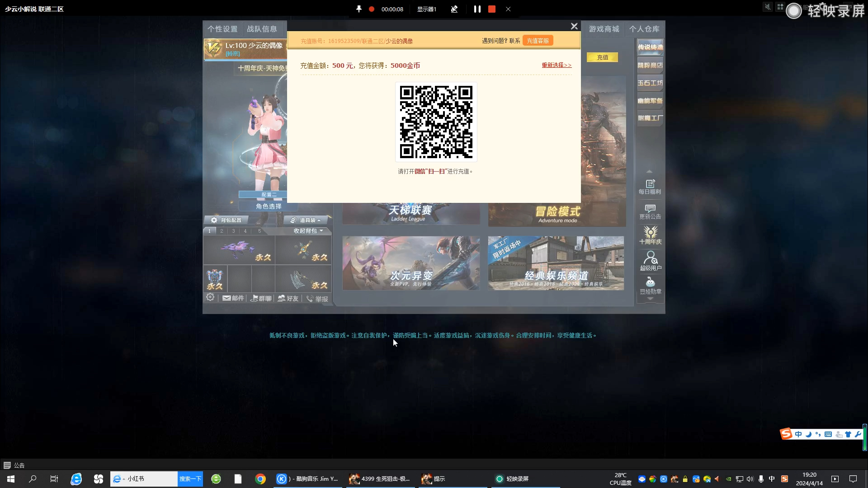Collapse the backpack via 收起背包
This screenshot has width=868, height=488.
308,231
